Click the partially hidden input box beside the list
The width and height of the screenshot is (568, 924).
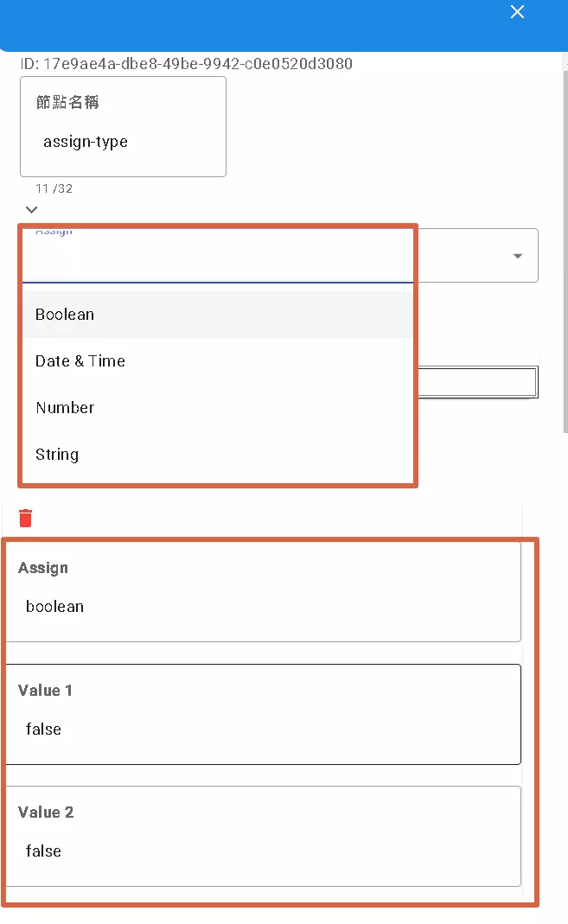(477, 382)
